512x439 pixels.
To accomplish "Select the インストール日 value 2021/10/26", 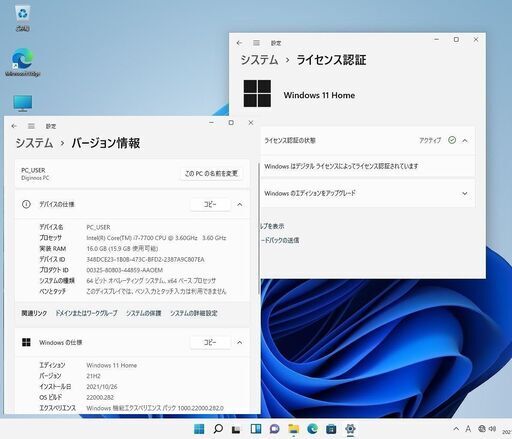I will tap(102, 387).
